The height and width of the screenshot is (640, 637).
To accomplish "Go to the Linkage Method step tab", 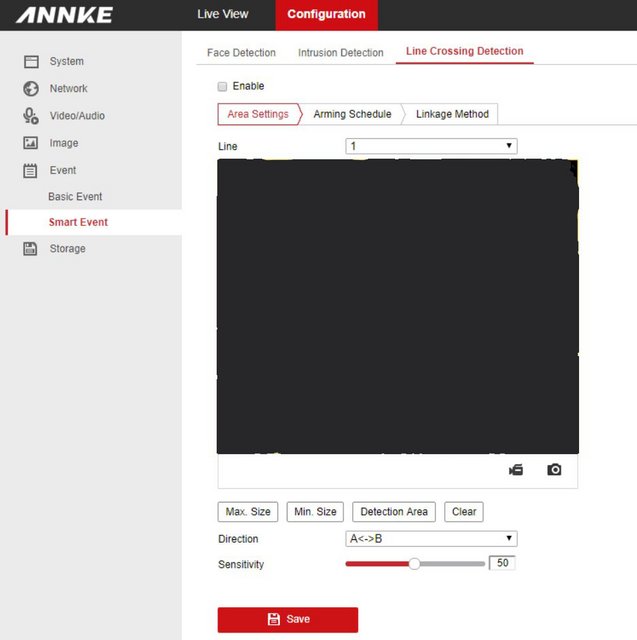I will (x=452, y=114).
